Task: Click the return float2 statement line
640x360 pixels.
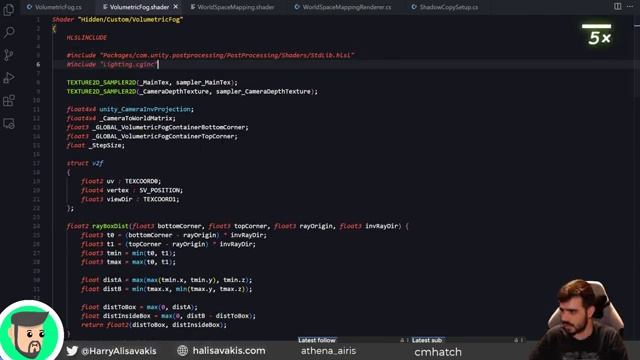Action: pos(153,324)
